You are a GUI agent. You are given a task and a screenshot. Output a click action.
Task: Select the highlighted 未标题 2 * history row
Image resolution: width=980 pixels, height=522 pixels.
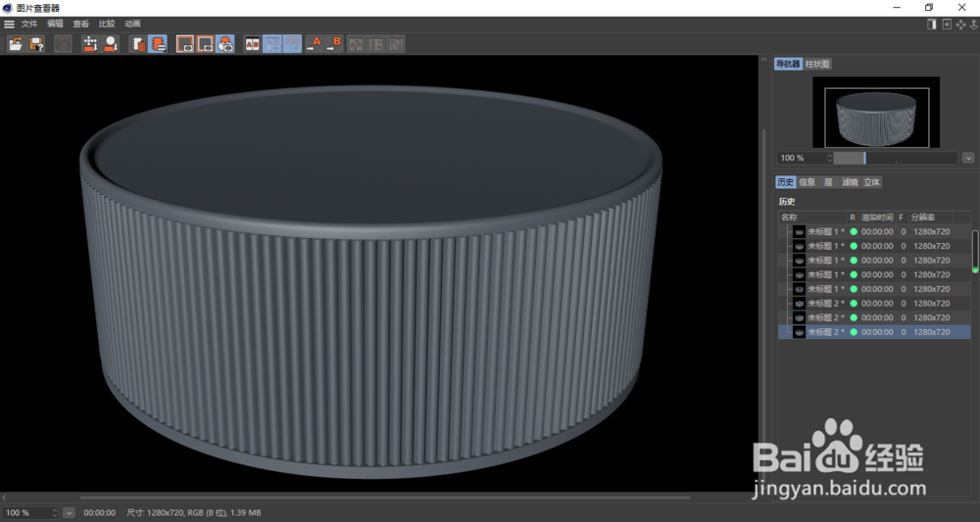(x=874, y=332)
